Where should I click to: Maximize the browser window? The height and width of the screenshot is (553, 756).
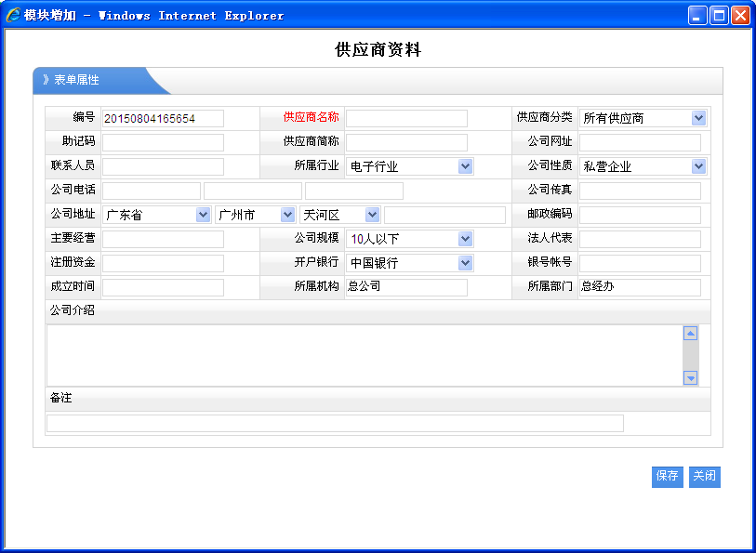click(x=719, y=15)
